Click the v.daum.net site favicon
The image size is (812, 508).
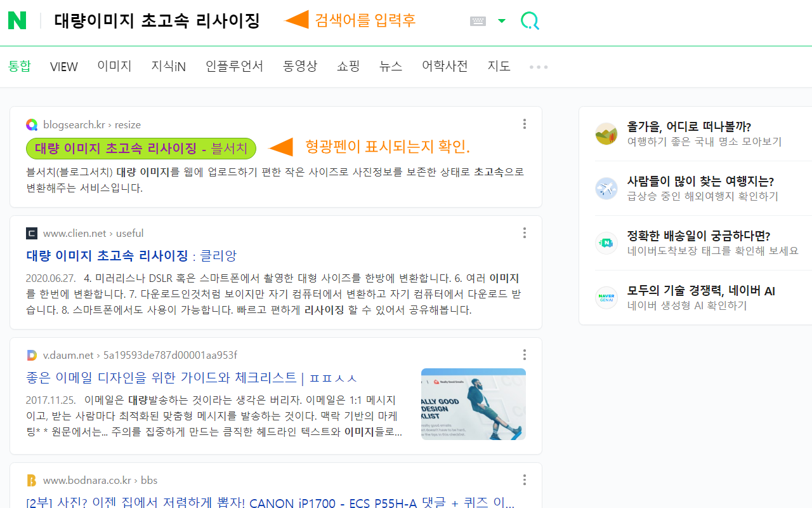31,355
